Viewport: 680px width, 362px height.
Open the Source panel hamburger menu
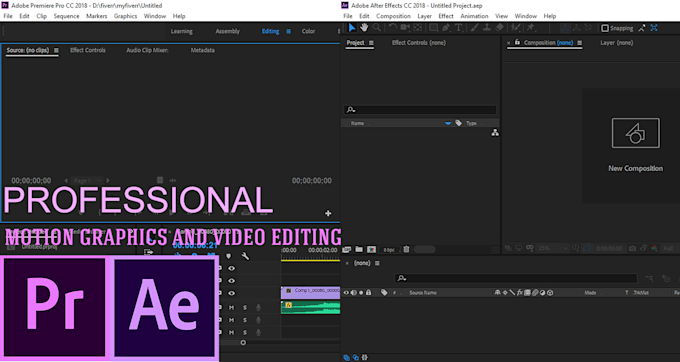tap(56, 50)
